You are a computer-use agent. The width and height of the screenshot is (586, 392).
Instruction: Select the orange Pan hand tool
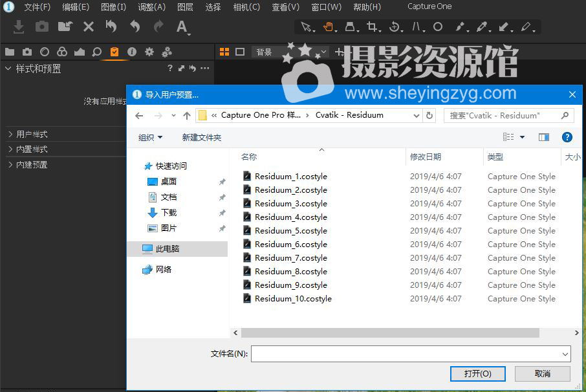329,27
